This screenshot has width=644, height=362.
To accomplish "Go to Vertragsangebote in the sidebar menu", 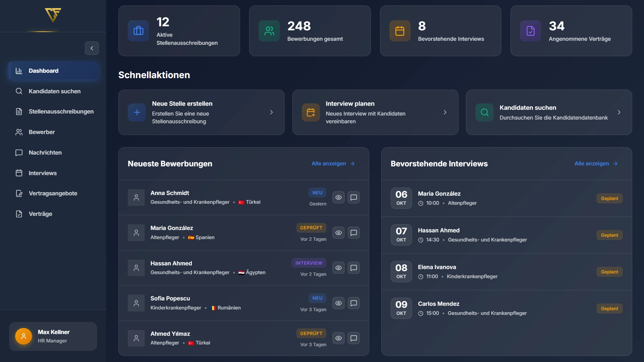I will coord(53,193).
